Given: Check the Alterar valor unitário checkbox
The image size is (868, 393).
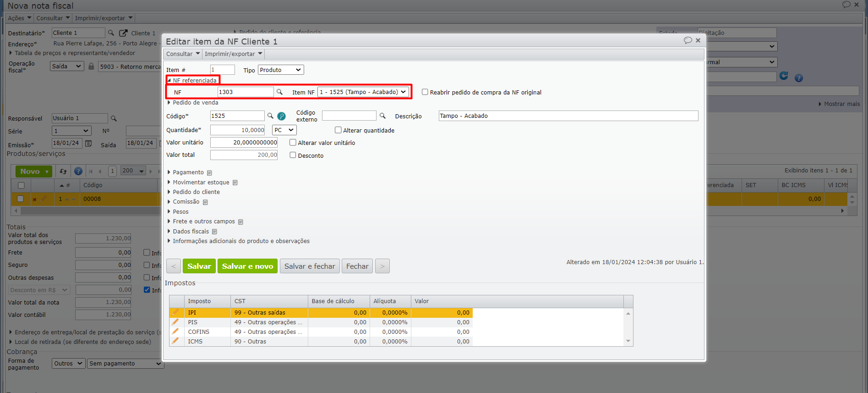Looking at the screenshot, I should [x=293, y=143].
